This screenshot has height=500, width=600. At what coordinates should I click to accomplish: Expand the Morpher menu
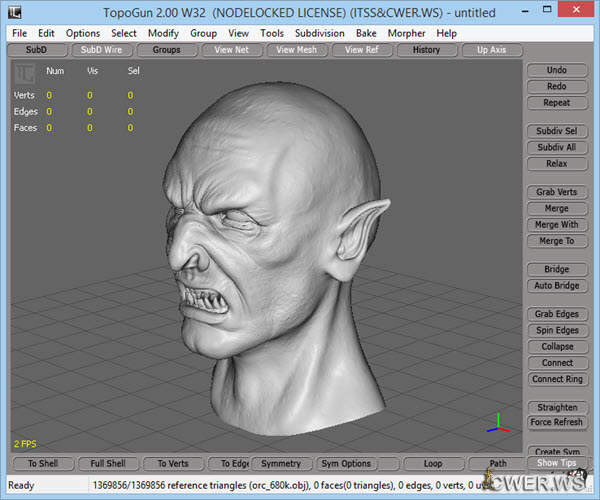coord(406,33)
